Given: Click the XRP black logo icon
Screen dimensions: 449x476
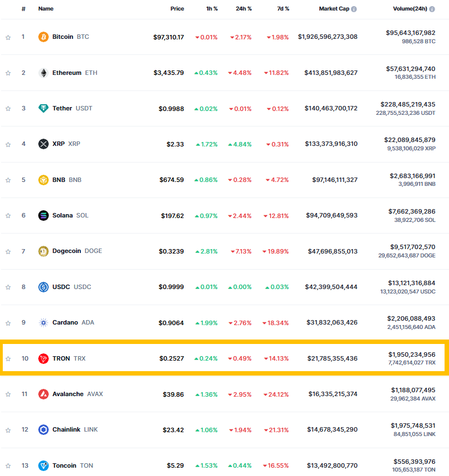Looking at the screenshot, I should [x=43, y=144].
